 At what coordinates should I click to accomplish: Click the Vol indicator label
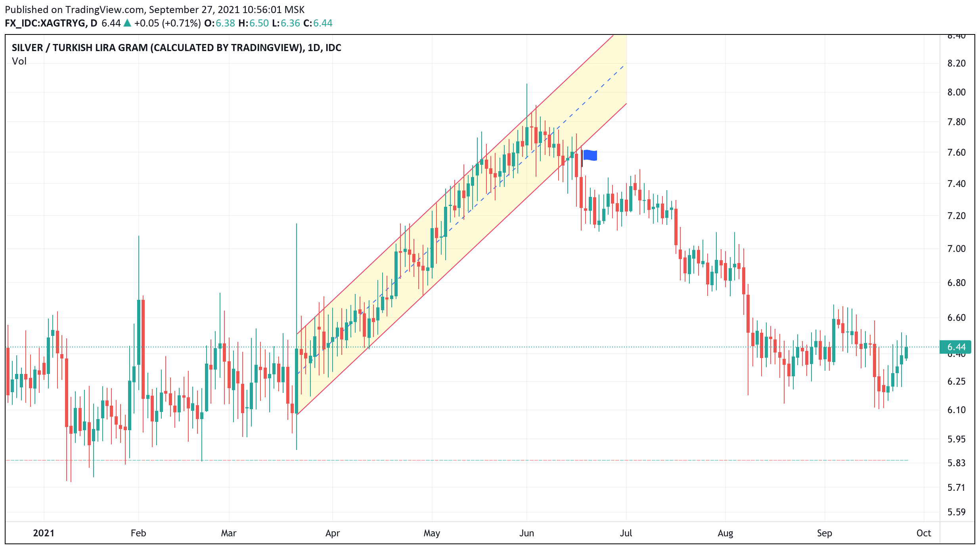click(19, 61)
